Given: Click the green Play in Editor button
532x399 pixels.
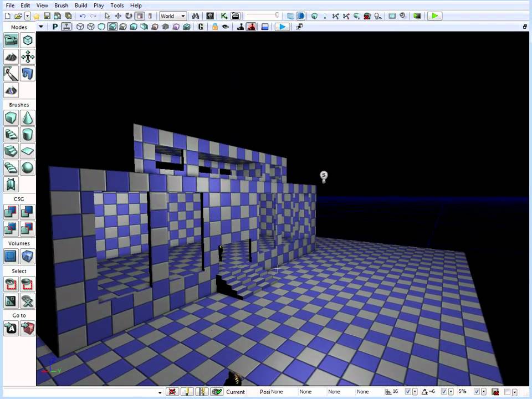Looking at the screenshot, I should click(x=434, y=16).
